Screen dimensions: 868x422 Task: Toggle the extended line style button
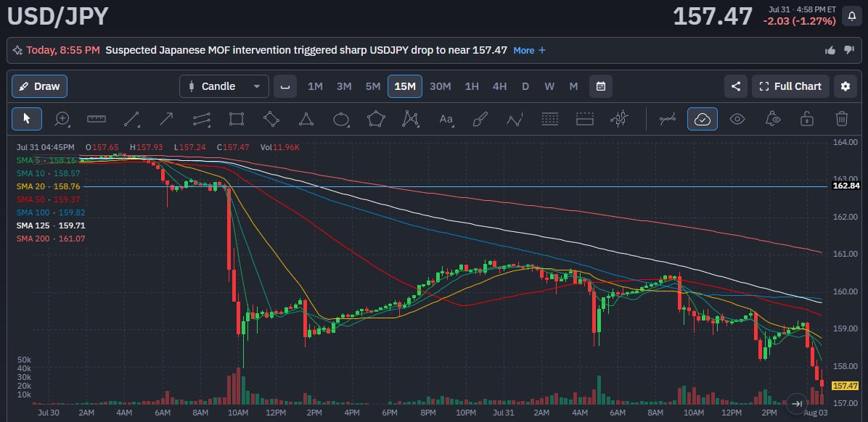pyautogui.click(x=285, y=86)
